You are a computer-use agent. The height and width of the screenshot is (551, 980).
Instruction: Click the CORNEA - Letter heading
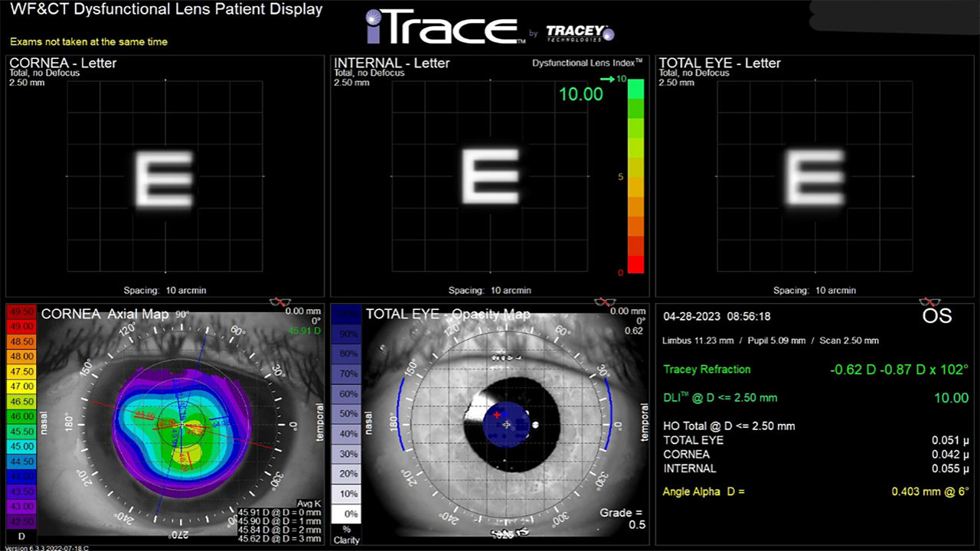[63, 63]
